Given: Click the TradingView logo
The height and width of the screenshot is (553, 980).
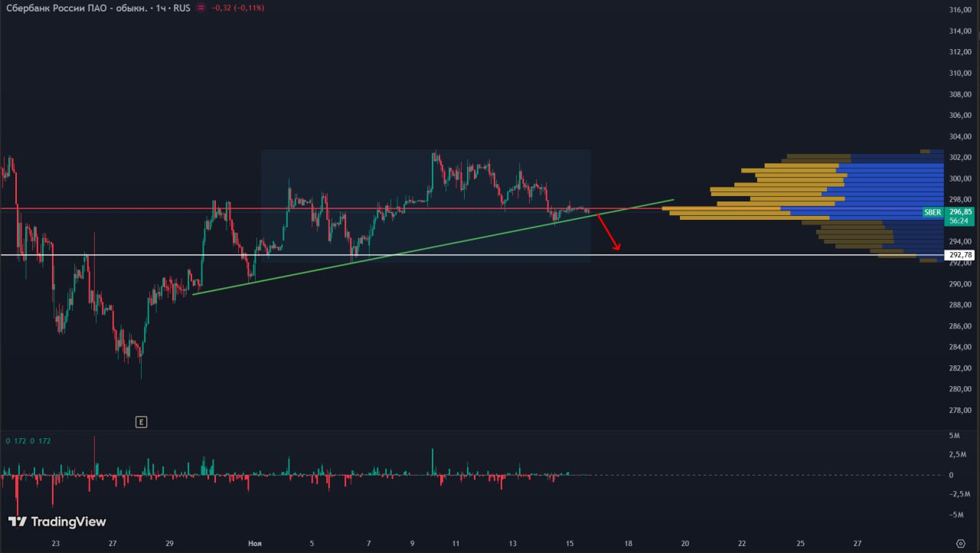Looking at the screenshot, I should tap(57, 522).
